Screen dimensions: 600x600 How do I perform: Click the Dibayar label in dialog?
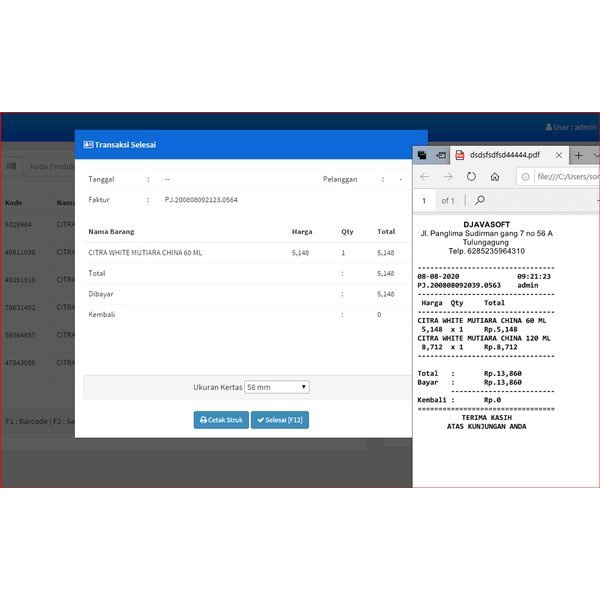tap(101, 294)
